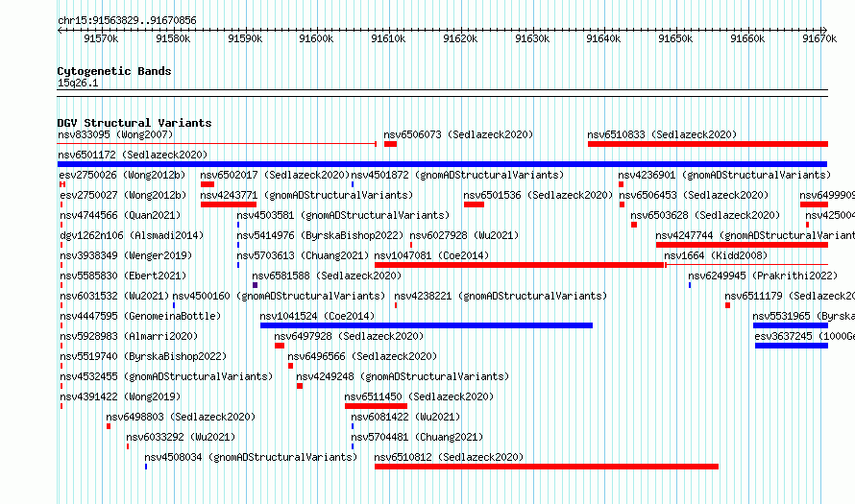This screenshot has height=504, width=855.
Task: Click the nsv4249248 red variant marker
Action: tap(300, 386)
